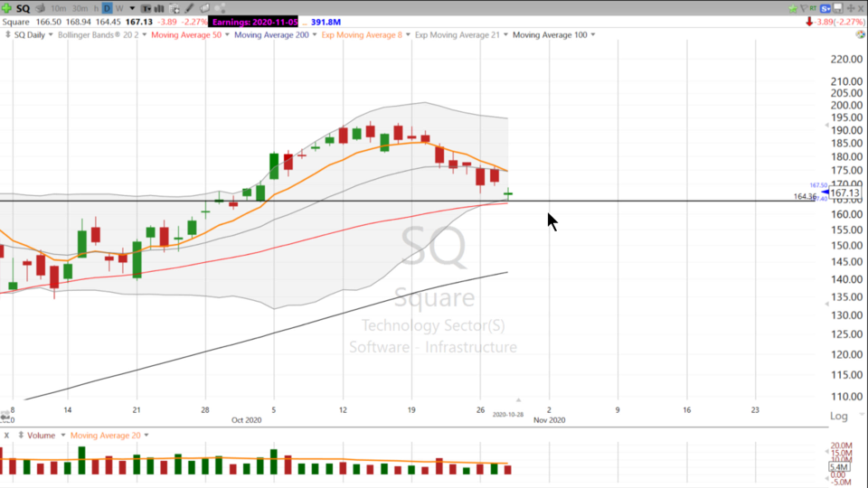This screenshot has width=868, height=488.
Task: Select the hourly 'h' time frame
Action: tap(97, 8)
